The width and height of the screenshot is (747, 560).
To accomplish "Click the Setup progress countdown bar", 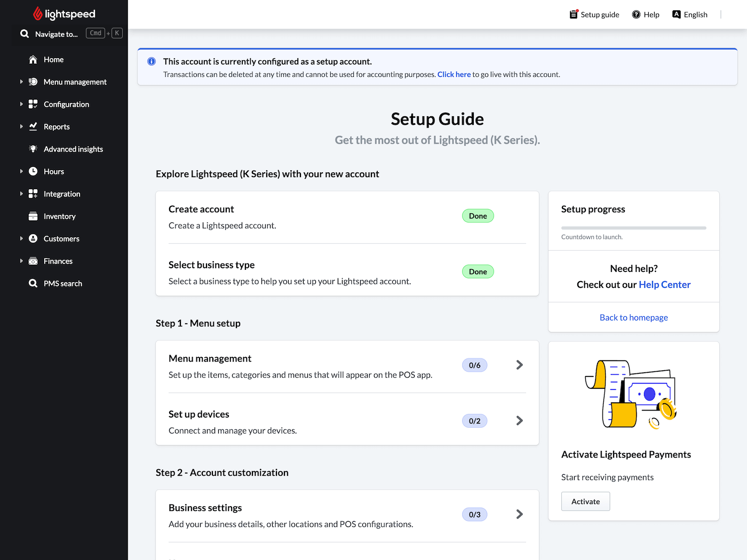I will (x=633, y=228).
